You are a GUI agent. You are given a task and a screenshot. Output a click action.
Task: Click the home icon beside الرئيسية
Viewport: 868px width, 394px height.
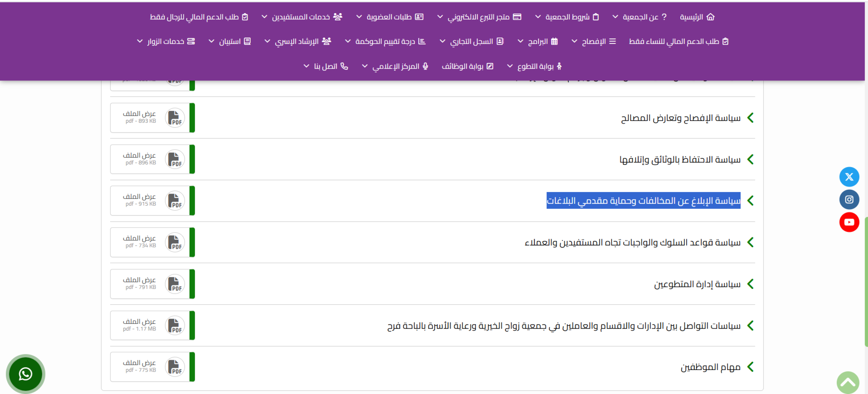(x=710, y=16)
